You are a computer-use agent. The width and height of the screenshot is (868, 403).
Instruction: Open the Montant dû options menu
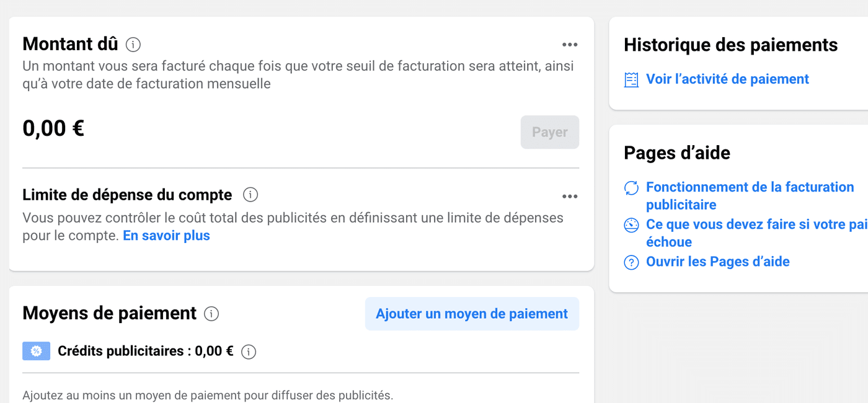point(570,44)
